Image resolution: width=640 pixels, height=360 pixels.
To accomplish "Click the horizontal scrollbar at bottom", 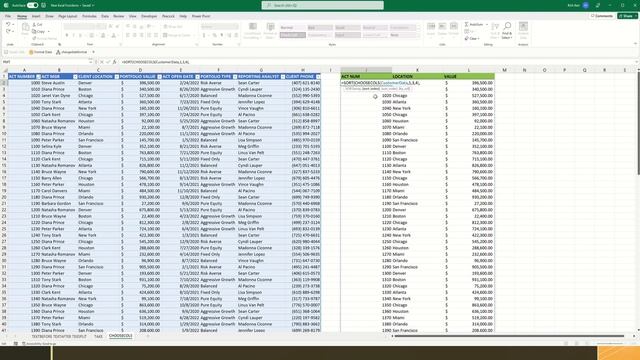I will point(509,336).
